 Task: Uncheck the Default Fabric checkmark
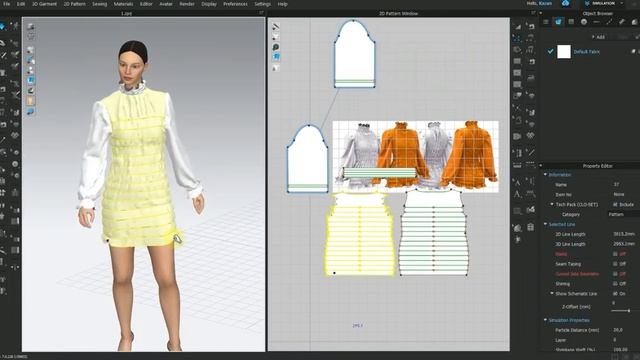pyautogui.click(x=550, y=51)
